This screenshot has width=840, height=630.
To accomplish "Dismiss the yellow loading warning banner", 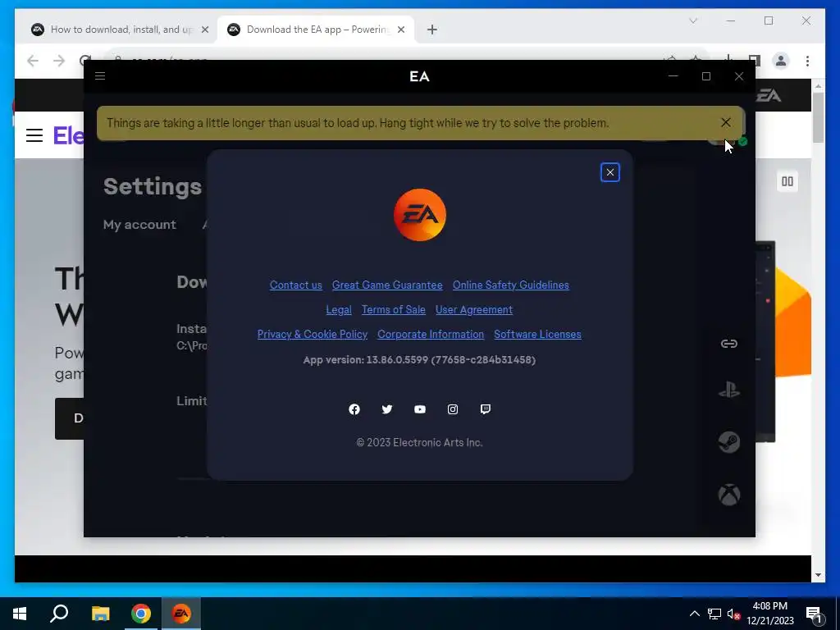I will tap(726, 123).
